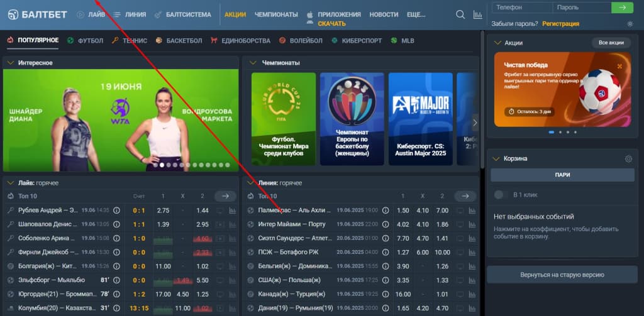The image size is (644, 316).
Task: Toggle the В 1 клик switch
Action: (500, 195)
